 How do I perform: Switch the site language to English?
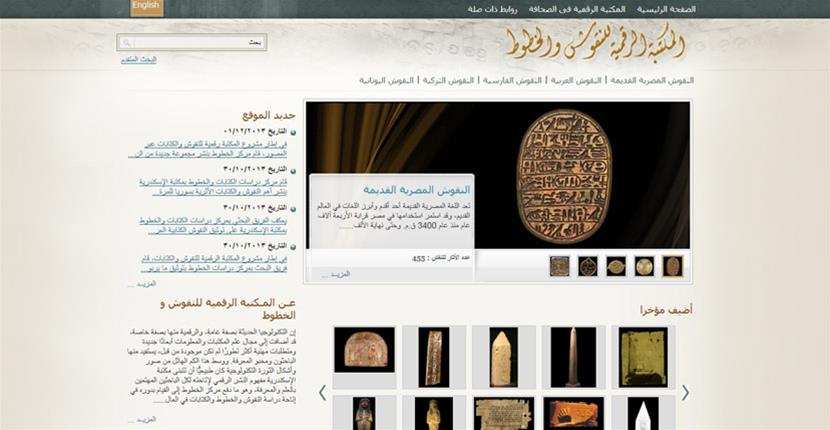pos(146,7)
